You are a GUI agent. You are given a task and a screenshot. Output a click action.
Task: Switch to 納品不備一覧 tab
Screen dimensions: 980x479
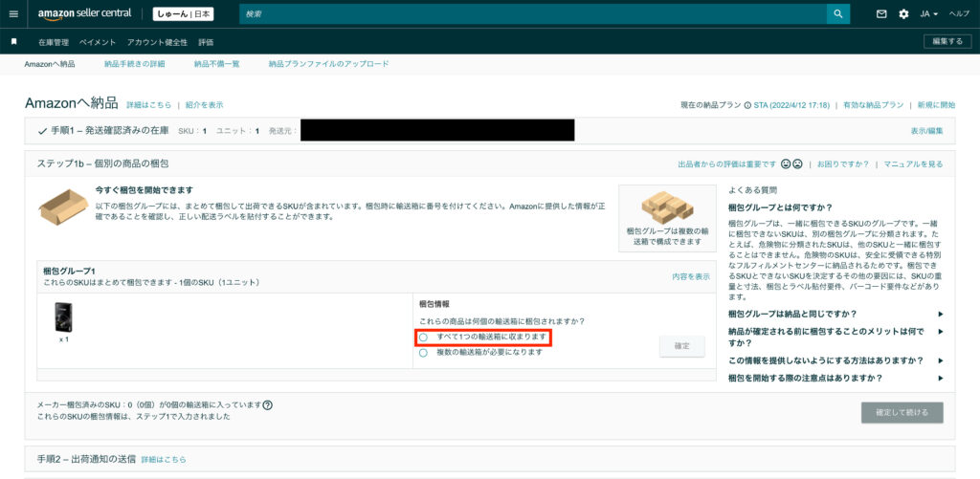216,64
